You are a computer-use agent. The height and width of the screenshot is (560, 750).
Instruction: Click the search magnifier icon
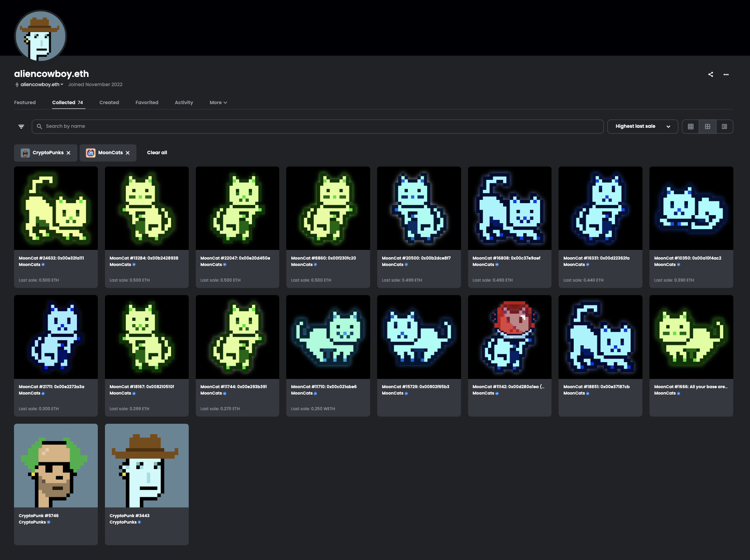[39, 127]
